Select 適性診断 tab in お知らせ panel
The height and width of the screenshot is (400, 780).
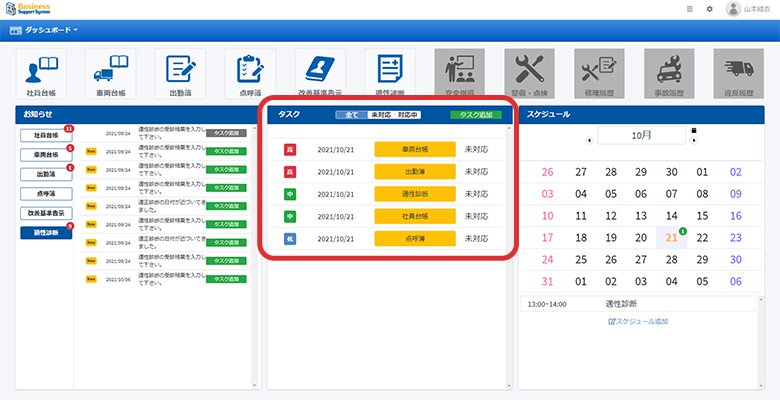tap(46, 232)
